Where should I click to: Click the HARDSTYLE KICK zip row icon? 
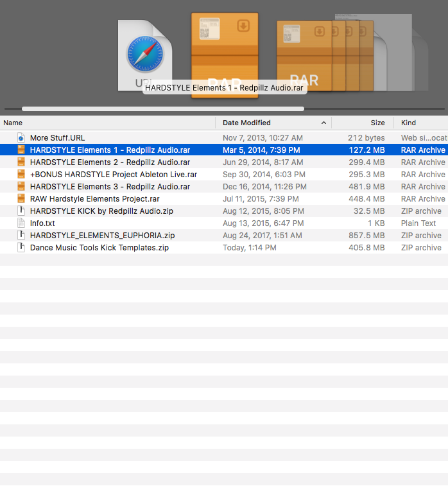pyautogui.click(x=21, y=211)
